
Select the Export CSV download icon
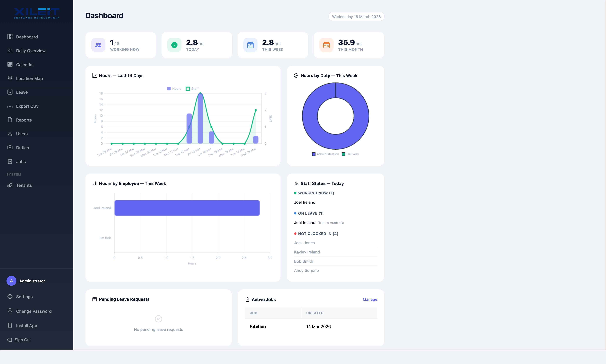(10, 106)
